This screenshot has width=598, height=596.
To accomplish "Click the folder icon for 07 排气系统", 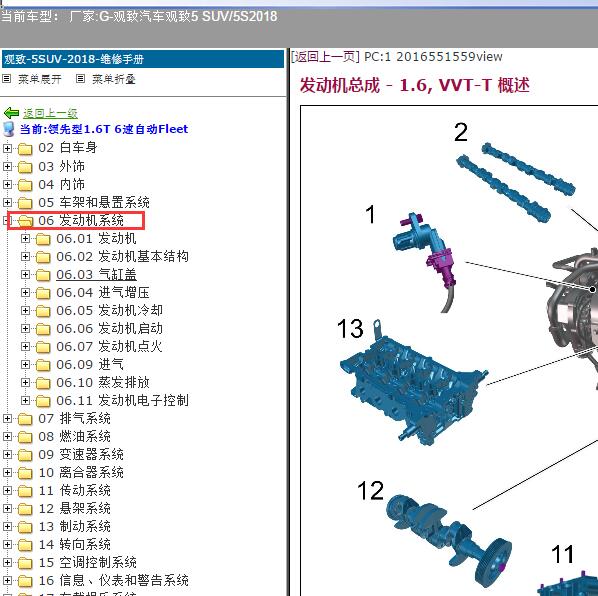I will coord(25,419).
